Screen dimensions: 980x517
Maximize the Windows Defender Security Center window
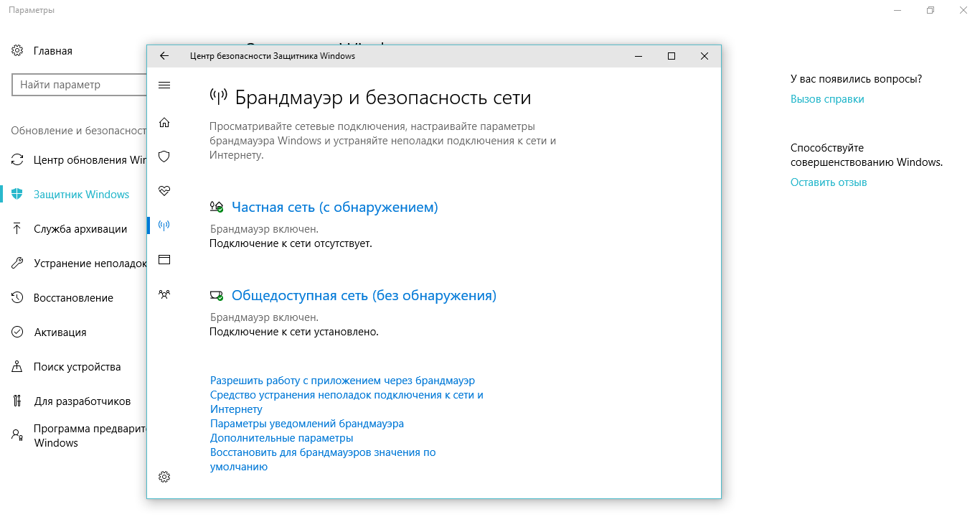pos(672,56)
